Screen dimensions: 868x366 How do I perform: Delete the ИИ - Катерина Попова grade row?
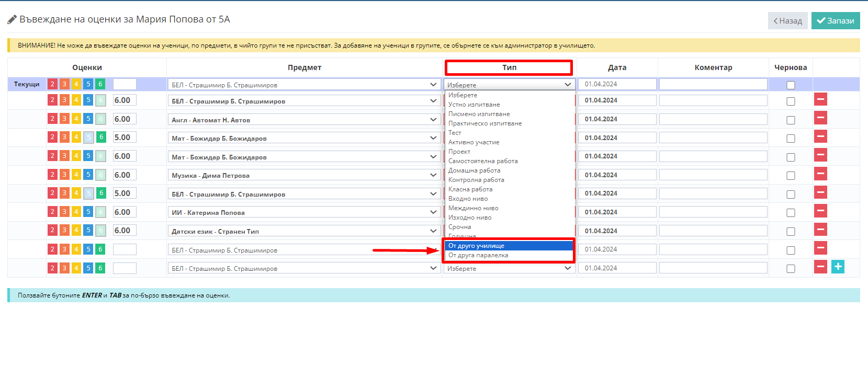pyautogui.click(x=820, y=211)
